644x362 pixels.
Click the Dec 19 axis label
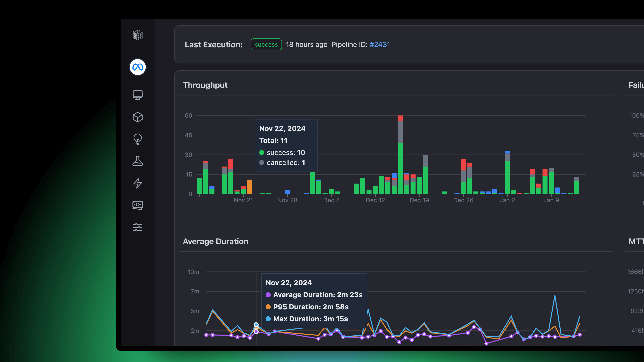coord(419,200)
